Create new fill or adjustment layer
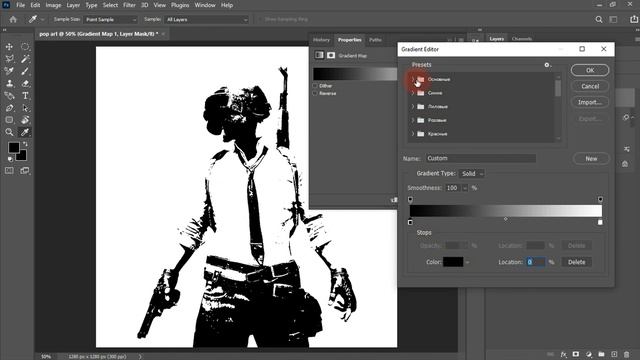The image size is (640, 360). coord(589,354)
